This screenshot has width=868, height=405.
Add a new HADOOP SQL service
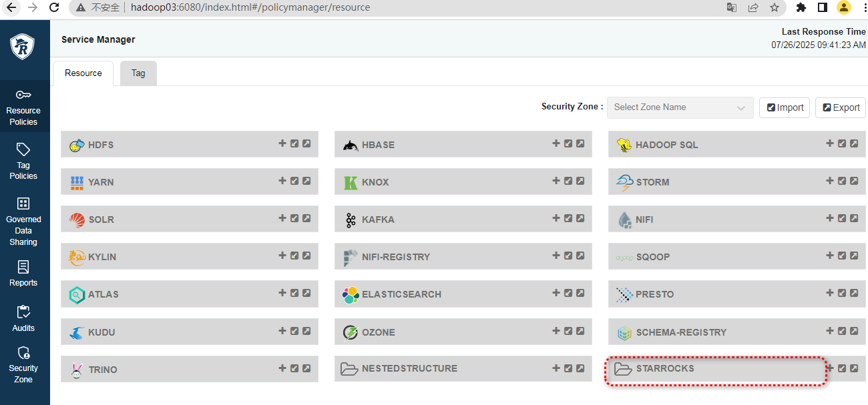[830, 143]
